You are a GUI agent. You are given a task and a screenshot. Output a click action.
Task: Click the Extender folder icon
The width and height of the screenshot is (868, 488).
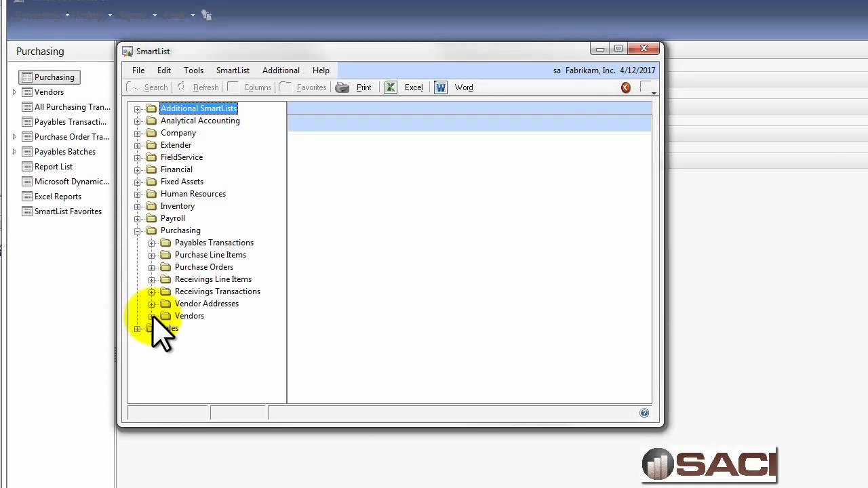[151, 145]
